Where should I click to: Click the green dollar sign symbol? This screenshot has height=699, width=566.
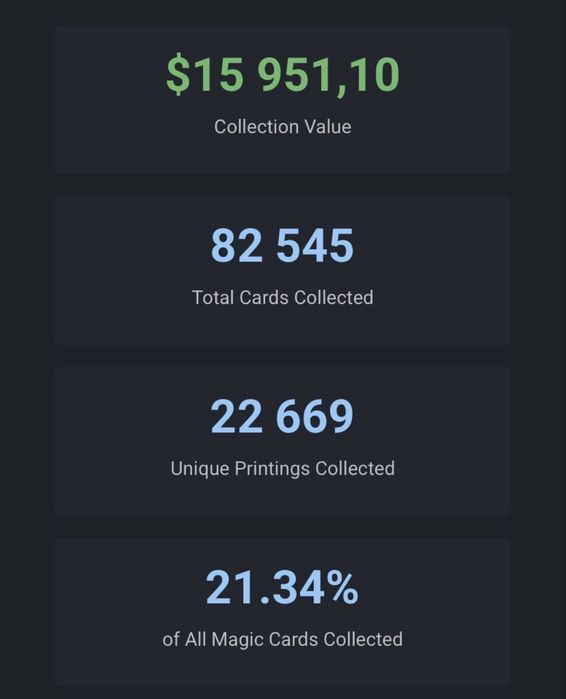[x=178, y=74]
